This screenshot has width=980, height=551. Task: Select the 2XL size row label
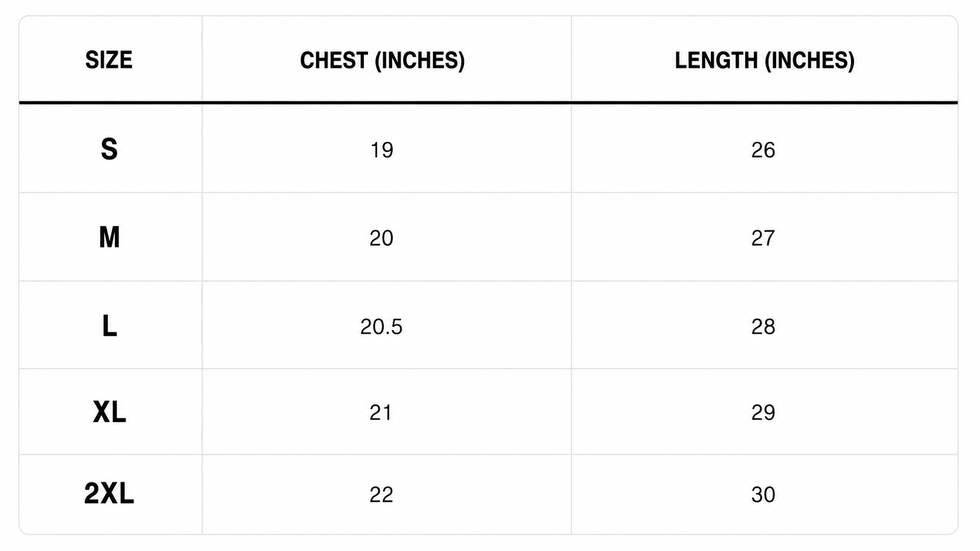[109, 494]
